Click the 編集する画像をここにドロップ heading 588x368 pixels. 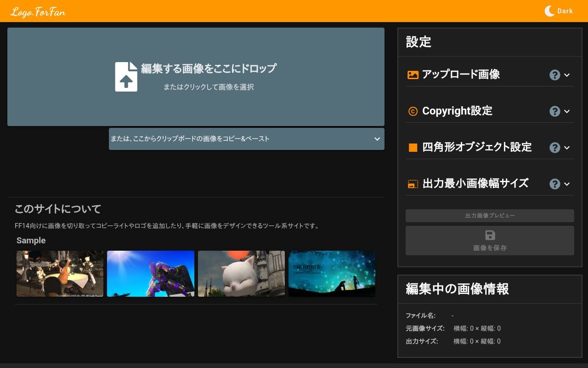209,68
